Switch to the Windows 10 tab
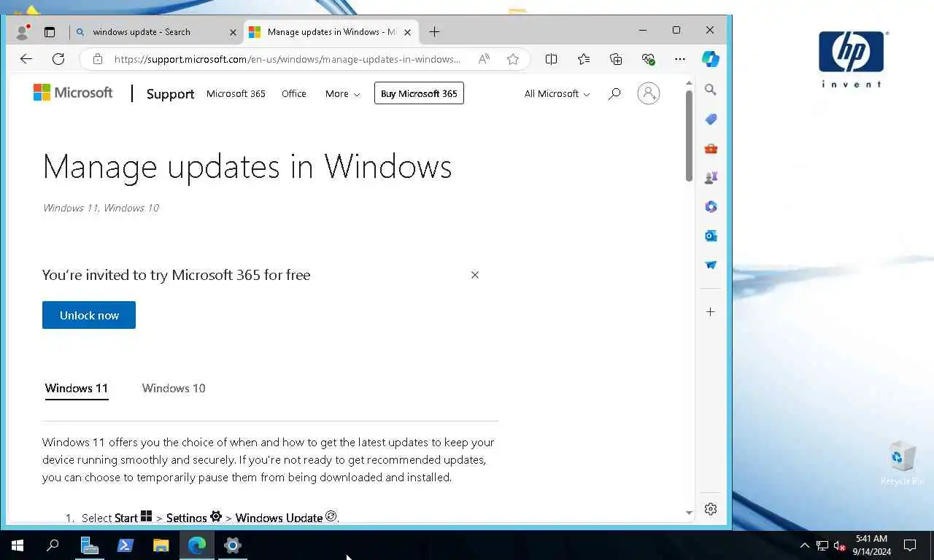 coord(174,389)
